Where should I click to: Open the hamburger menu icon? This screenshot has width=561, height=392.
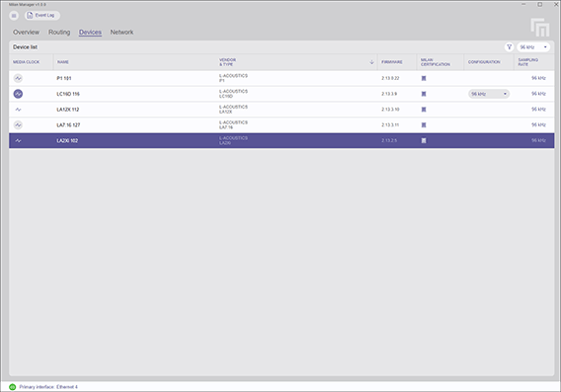pyautogui.click(x=14, y=16)
